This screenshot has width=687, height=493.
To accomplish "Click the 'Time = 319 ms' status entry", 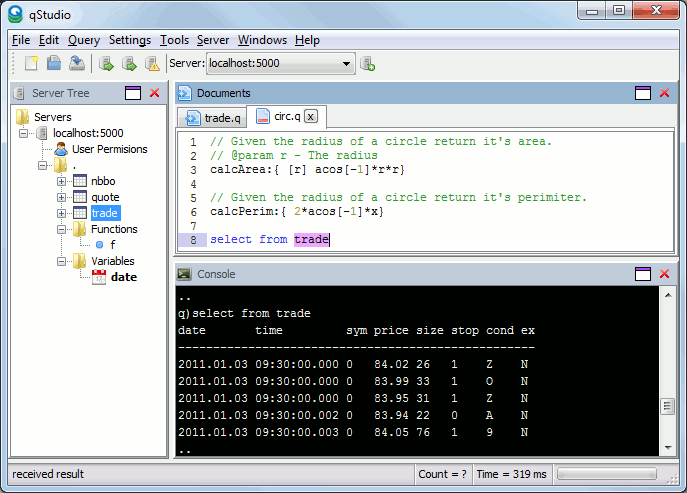I will click(511, 474).
